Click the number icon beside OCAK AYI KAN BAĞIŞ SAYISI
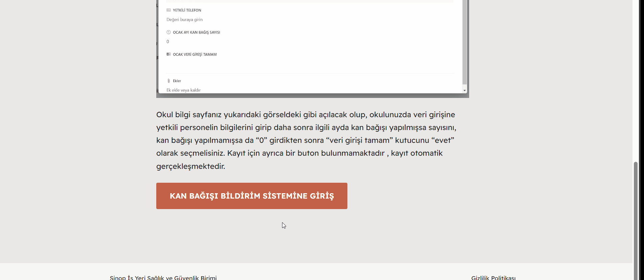 click(168, 32)
